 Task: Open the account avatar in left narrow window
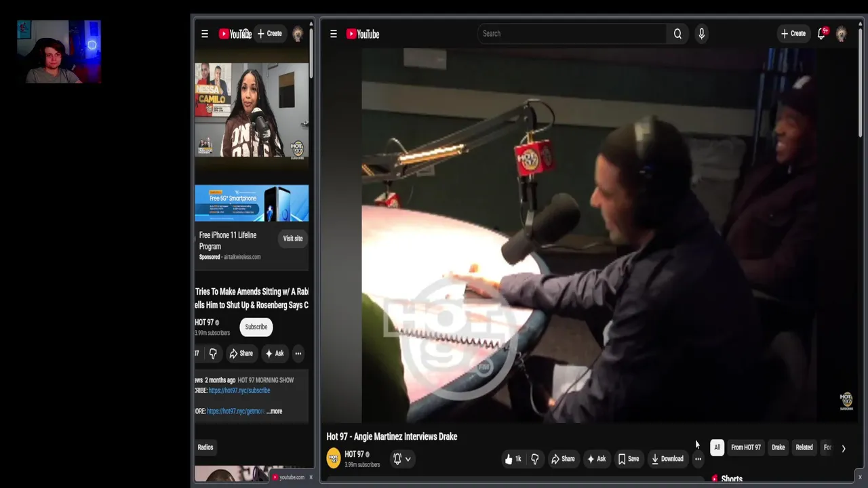(x=298, y=34)
